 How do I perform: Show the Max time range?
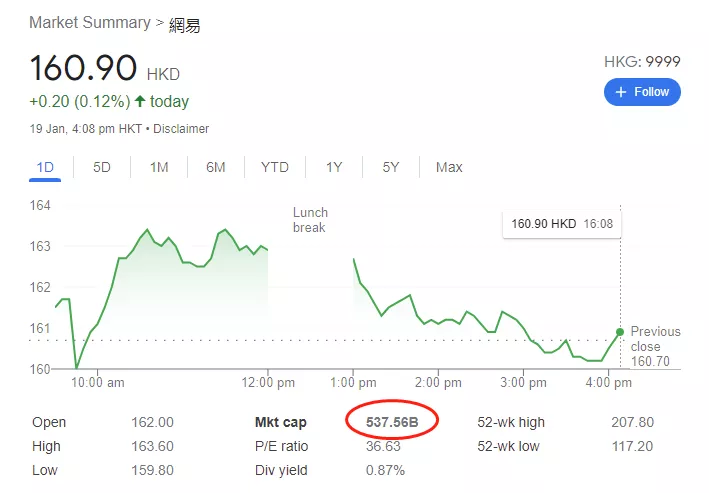[x=449, y=167]
